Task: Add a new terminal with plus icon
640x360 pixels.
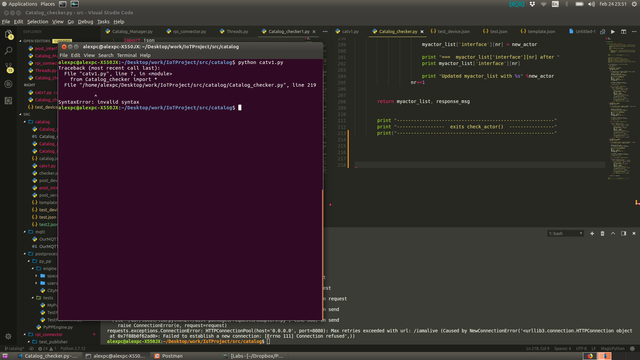Action: click(592, 233)
